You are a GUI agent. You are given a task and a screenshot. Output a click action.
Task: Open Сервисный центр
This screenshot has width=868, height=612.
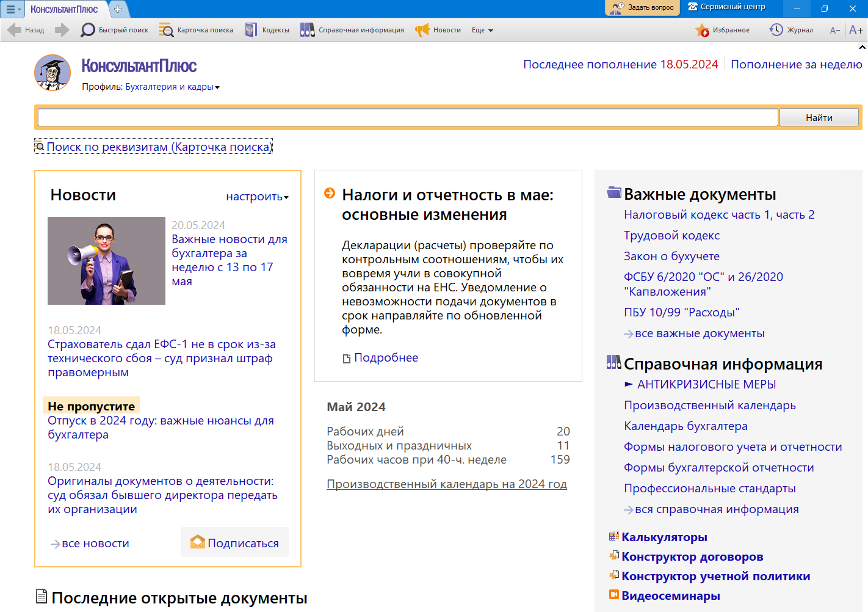726,7
